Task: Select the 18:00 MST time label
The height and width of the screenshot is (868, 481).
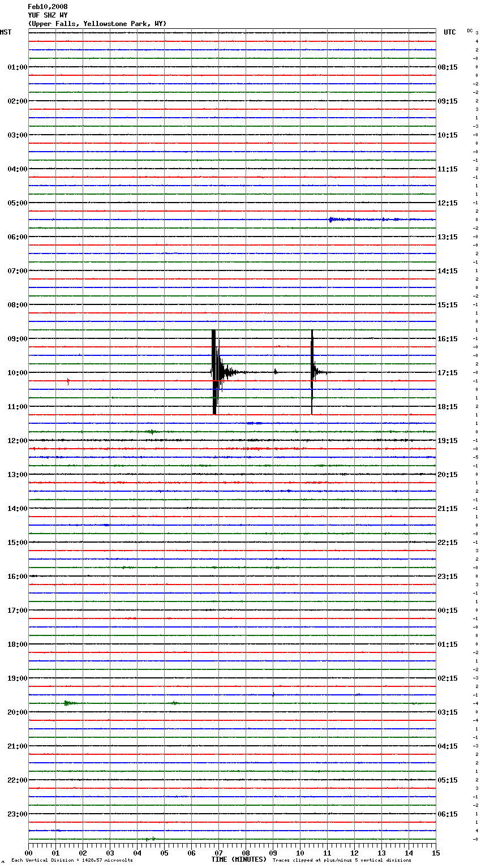Action: coord(18,644)
